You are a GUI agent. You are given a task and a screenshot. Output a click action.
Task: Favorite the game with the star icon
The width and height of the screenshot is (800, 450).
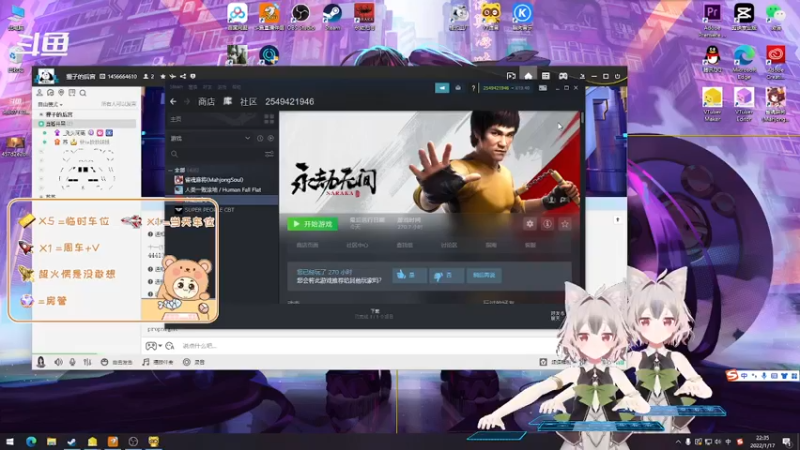pyautogui.click(x=565, y=224)
